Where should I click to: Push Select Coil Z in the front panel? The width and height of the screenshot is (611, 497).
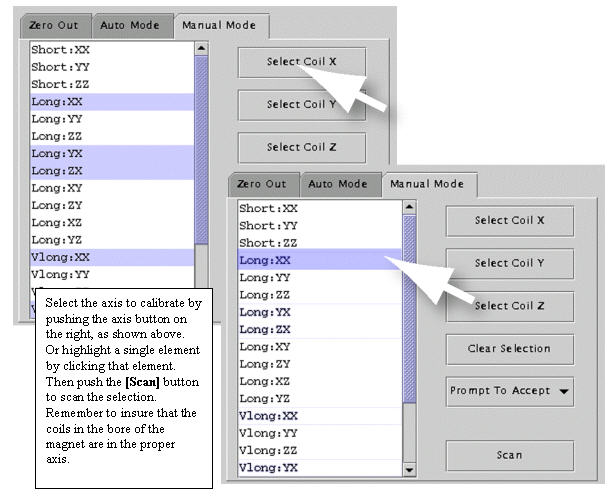point(509,306)
